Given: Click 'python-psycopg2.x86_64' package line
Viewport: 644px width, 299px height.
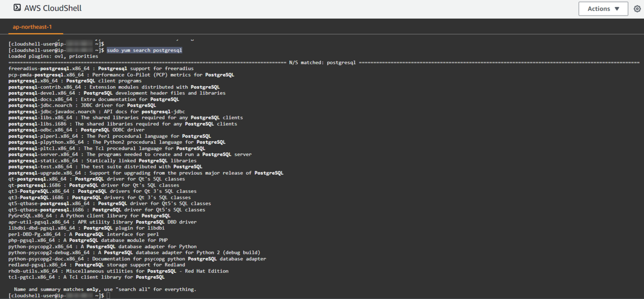Looking at the screenshot, I should pos(103,246).
